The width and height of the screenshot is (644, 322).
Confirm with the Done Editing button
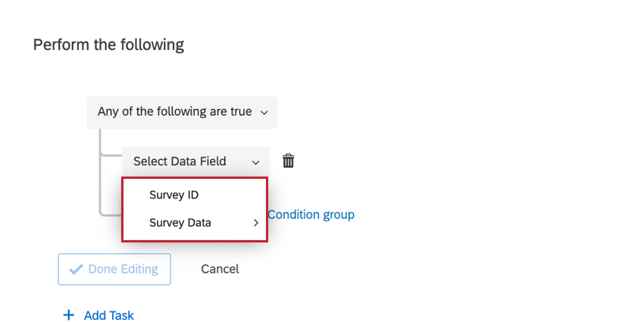114,270
